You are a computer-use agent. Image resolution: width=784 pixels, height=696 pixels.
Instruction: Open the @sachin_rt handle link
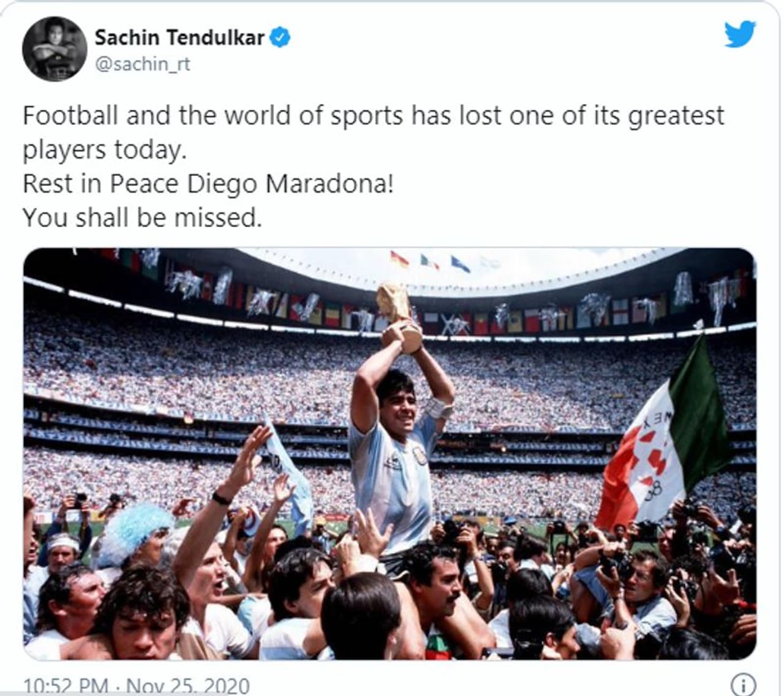pyautogui.click(x=142, y=64)
